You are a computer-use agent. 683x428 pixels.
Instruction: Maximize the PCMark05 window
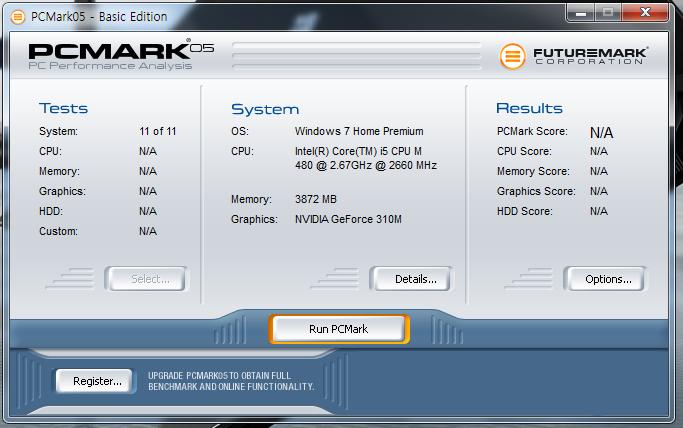pos(608,13)
